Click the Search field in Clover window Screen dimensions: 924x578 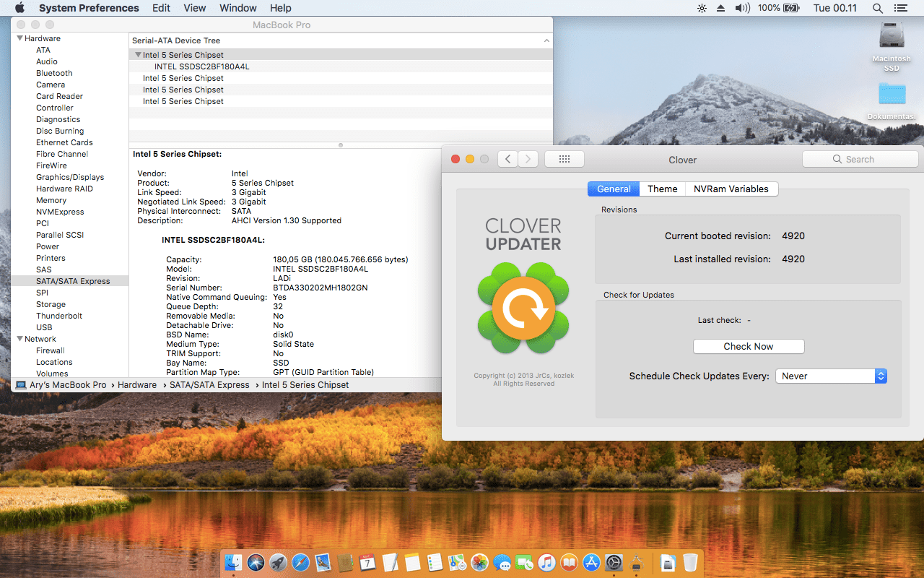pyautogui.click(x=860, y=159)
